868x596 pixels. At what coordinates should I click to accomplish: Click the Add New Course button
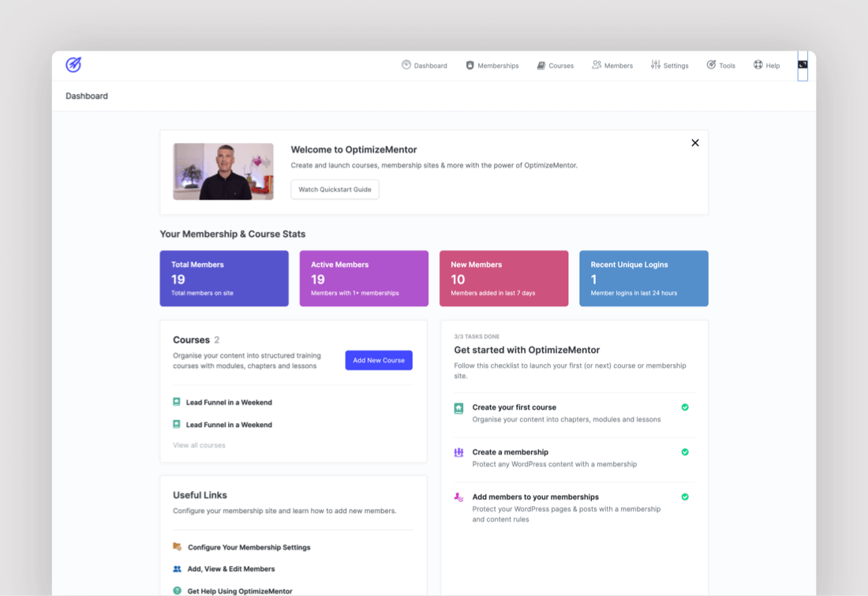(379, 360)
